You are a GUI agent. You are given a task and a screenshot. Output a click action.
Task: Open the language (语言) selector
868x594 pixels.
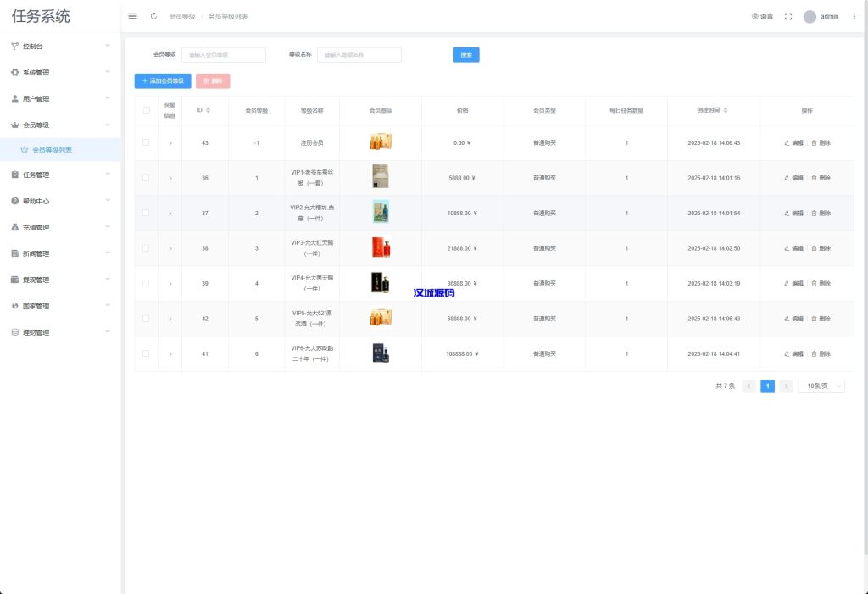(x=762, y=16)
